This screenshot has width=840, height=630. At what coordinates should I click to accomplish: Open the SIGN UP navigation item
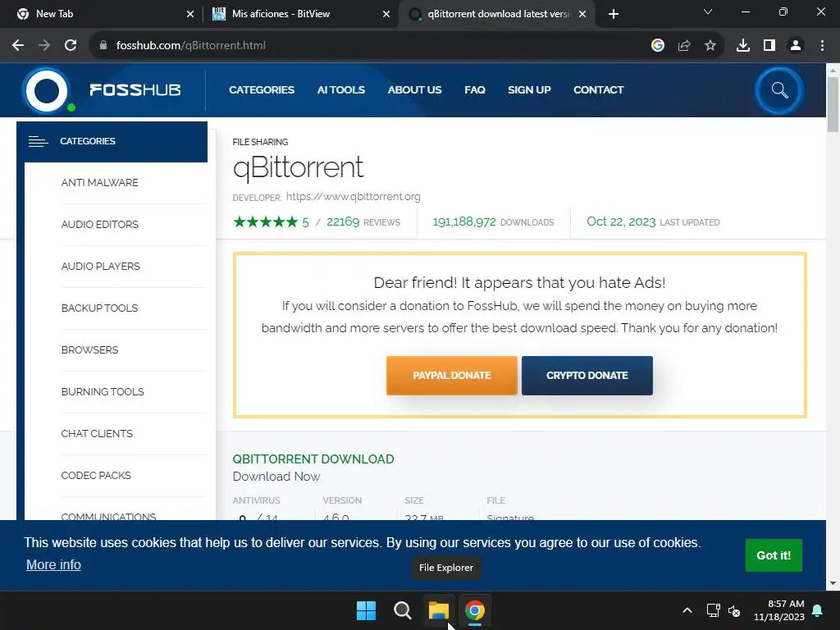point(529,90)
